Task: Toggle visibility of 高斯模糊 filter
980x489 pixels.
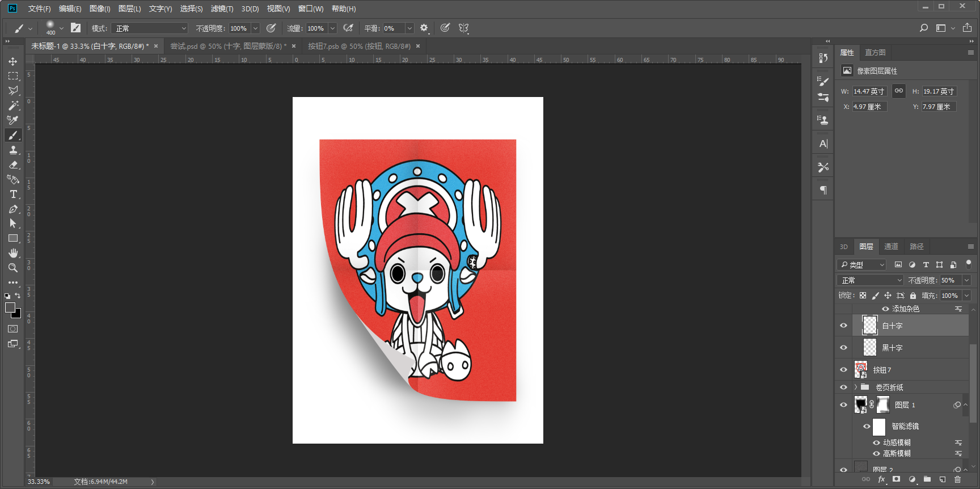Action: [x=876, y=453]
